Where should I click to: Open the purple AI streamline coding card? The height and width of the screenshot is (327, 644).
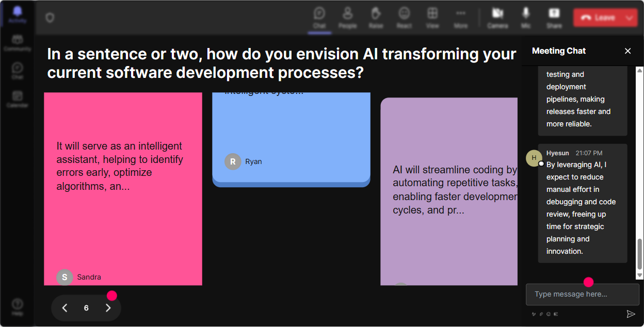[449, 191]
